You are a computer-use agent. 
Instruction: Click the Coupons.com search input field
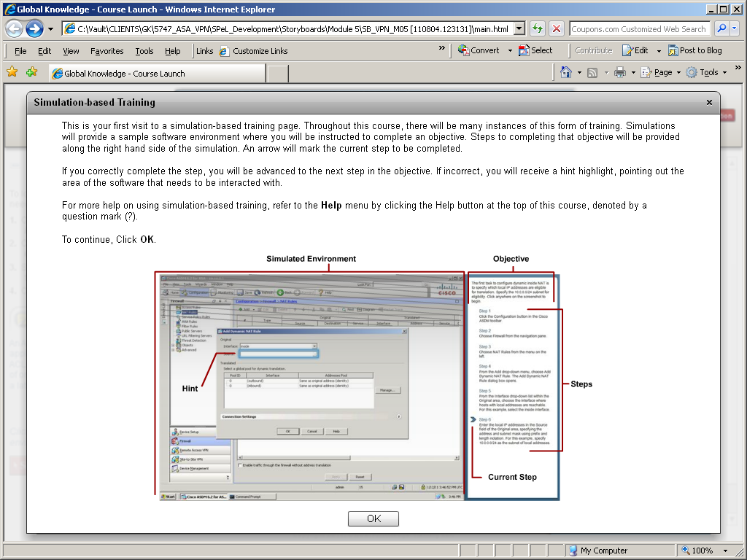pyautogui.click(x=638, y=29)
